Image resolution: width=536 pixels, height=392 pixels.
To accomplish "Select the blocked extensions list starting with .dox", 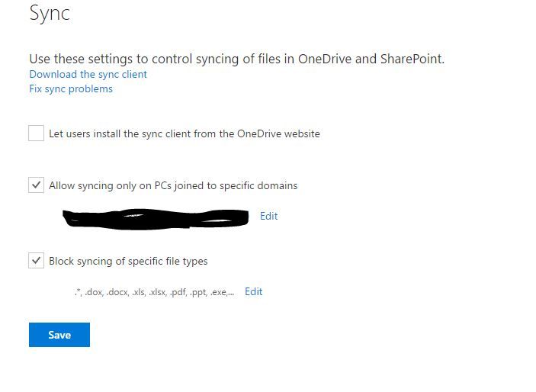I will click(154, 292).
